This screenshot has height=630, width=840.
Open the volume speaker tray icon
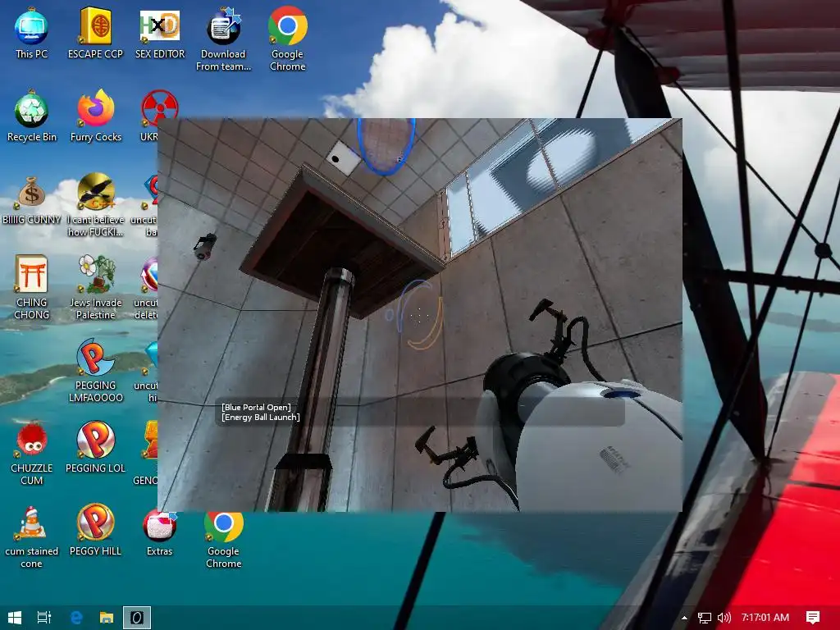(724, 618)
